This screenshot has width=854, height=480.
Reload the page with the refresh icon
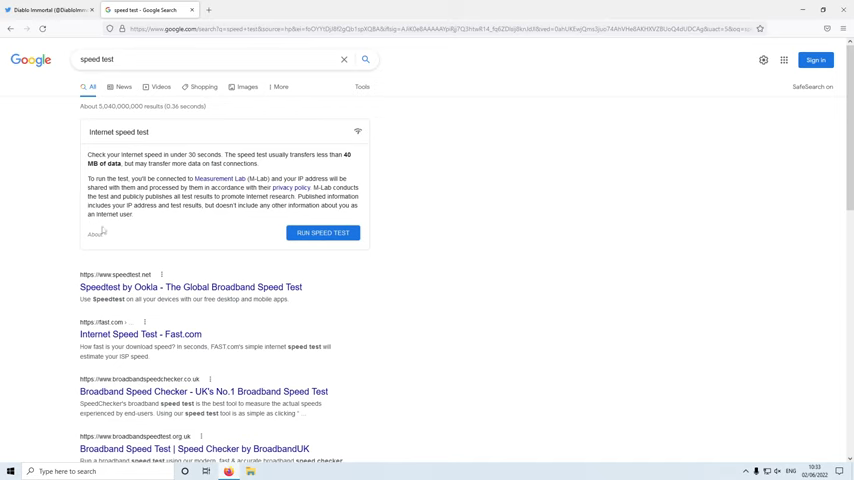(42, 29)
